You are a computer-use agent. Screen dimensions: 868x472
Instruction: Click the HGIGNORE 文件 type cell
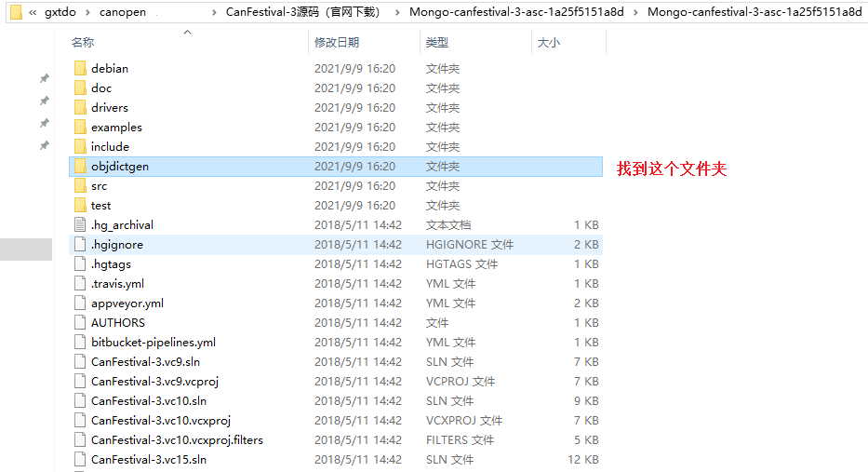click(x=470, y=244)
